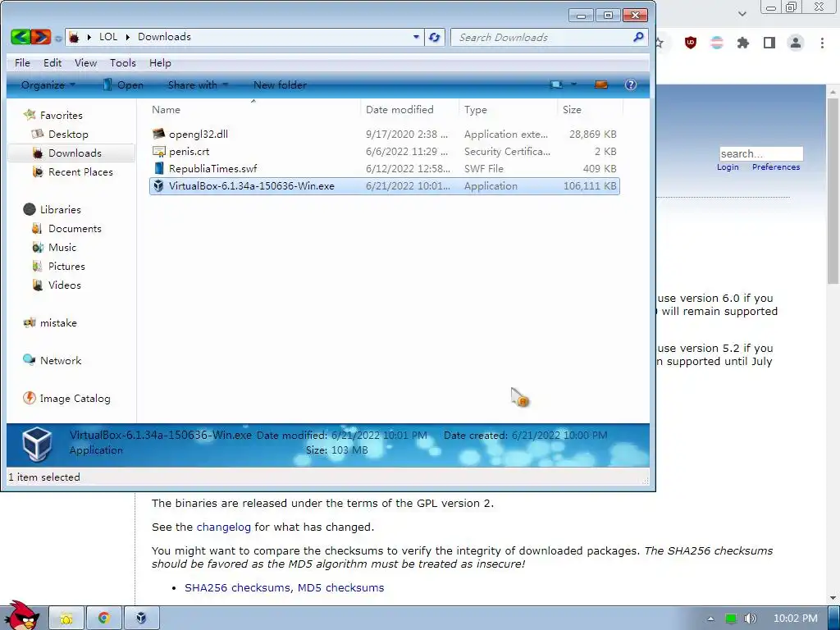Open the Angry Birds start button
Screen dimensions: 840x630
point(21,615)
